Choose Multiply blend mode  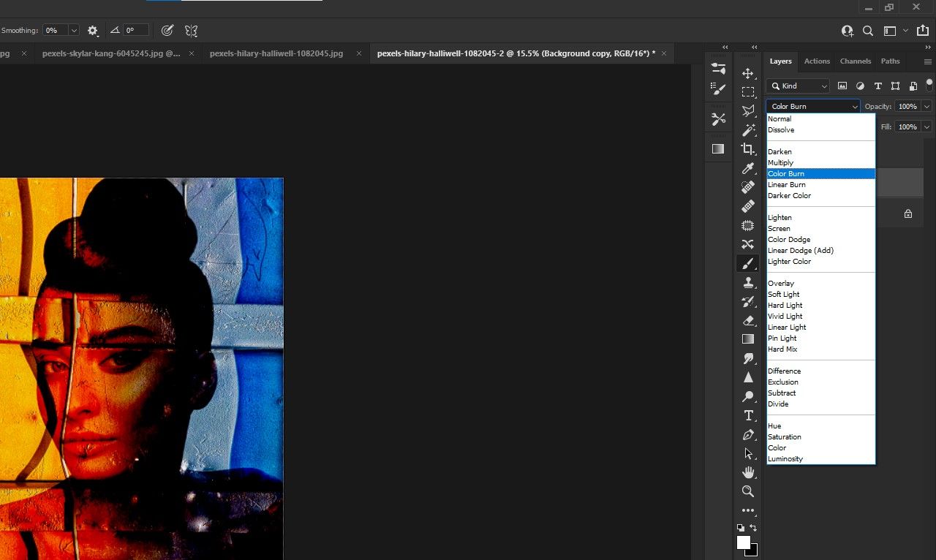(820, 163)
